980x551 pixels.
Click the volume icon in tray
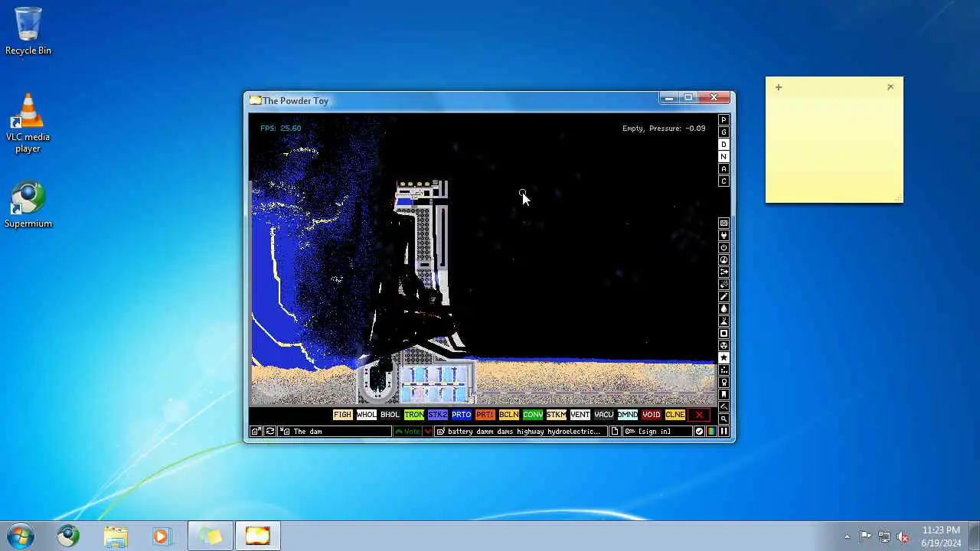point(903,536)
